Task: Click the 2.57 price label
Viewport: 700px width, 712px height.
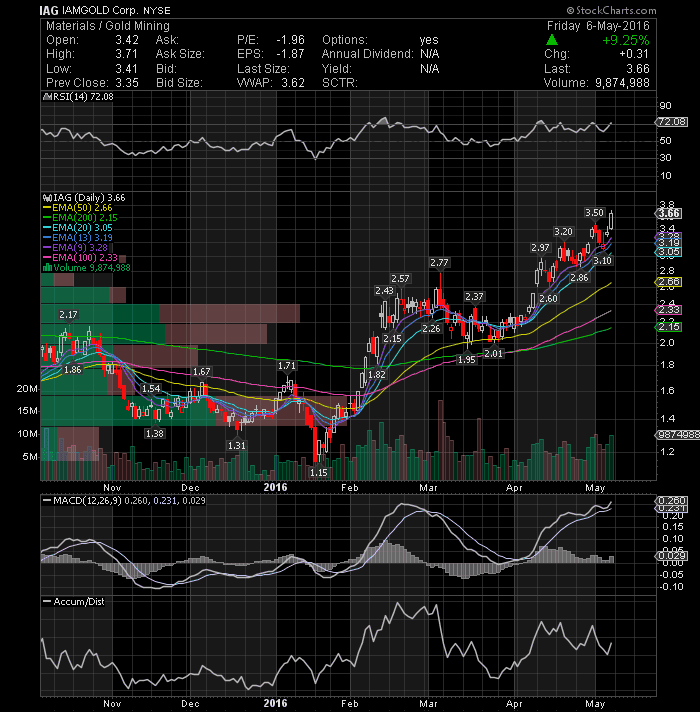Action: (x=400, y=278)
